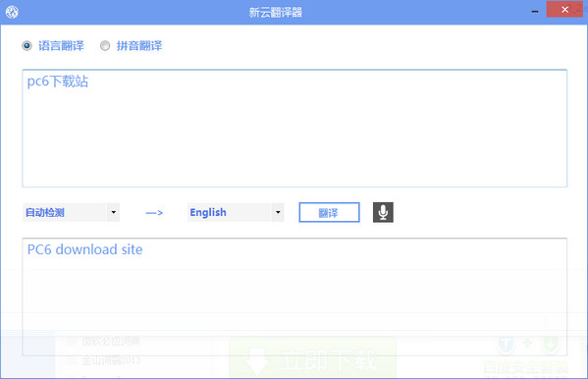Click the output box showing PC6 download site
The height and width of the screenshot is (379, 588).
point(294,297)
